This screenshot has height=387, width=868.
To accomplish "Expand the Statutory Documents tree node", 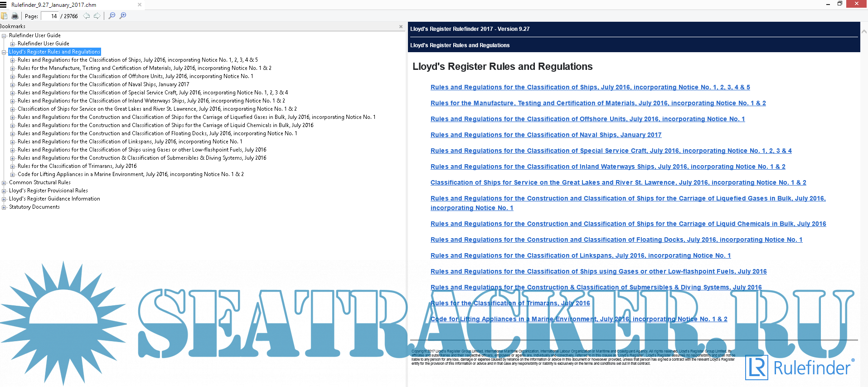I will coord(4,207).
